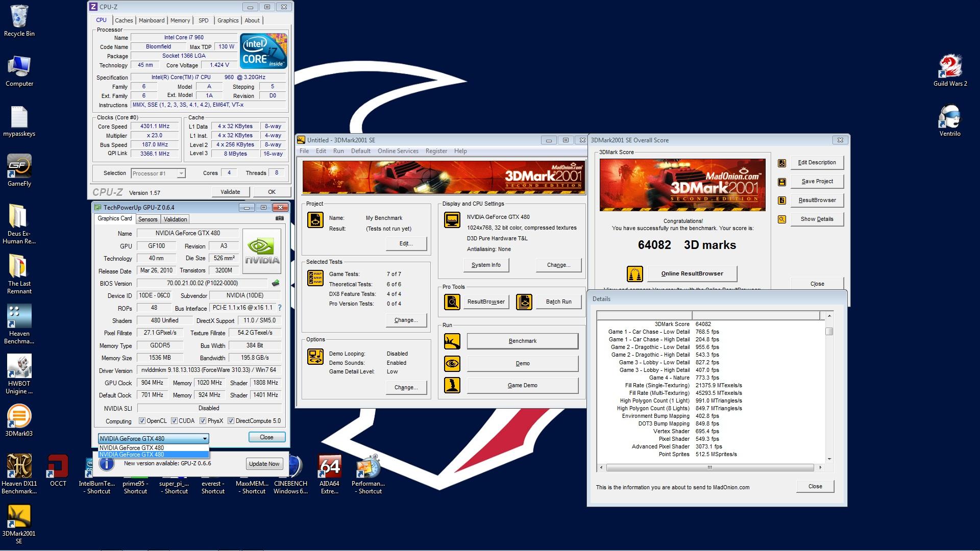The height and width of the screenshot is (551, 980).
Task: Switch to the Memory tab in CPU-Z
Action: [x=180, y=20]
